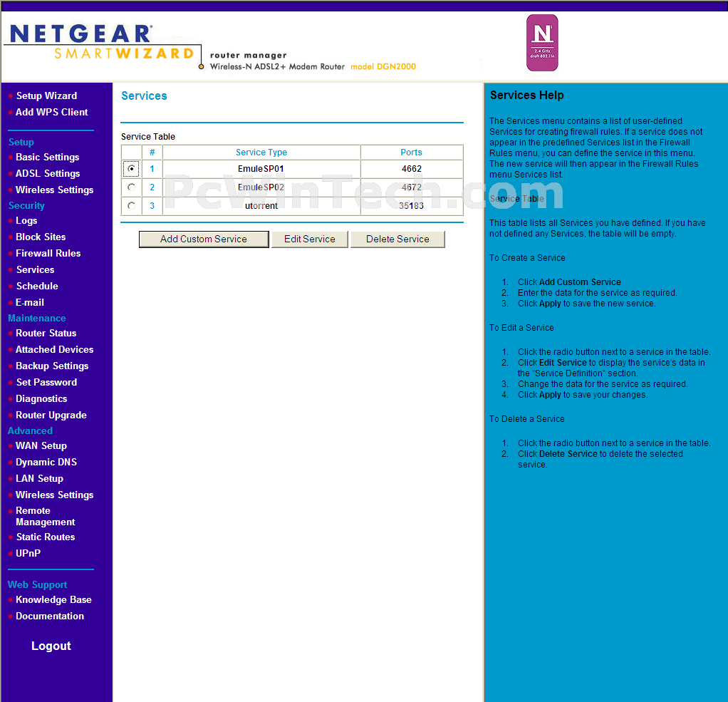The width and height of the screenshot is (728, 702).
Task: Select the radio button for EmuleSP02
Action: (131, 187)
